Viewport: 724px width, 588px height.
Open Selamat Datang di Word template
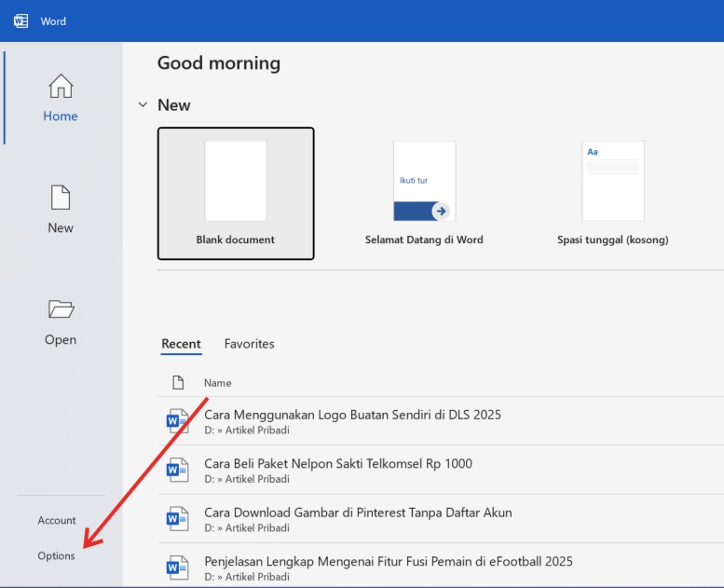(x=424, y=194)
